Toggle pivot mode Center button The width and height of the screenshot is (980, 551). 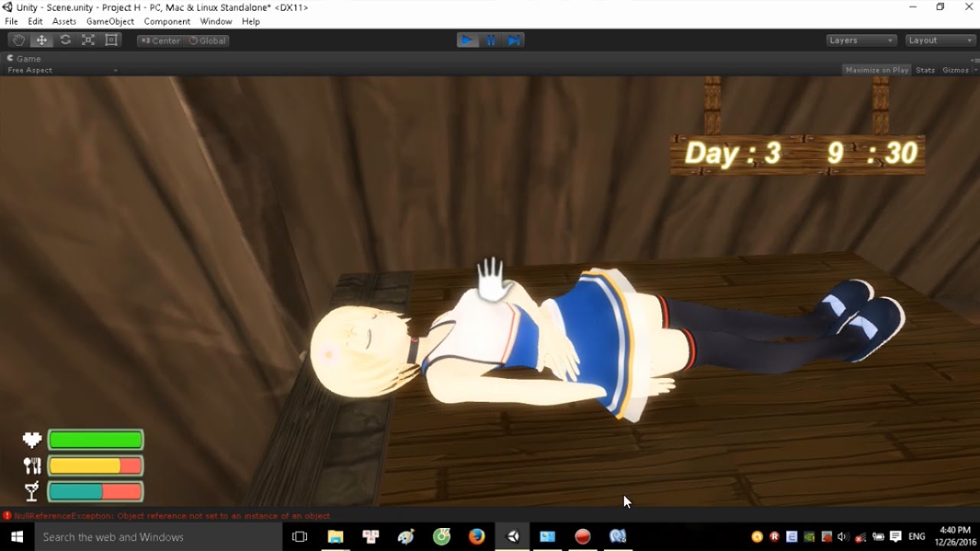tap(160, 41)
